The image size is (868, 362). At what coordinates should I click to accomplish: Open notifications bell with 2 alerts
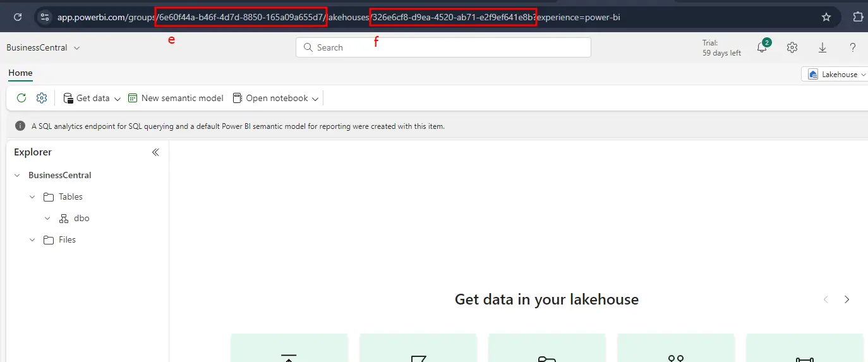(x=763, y=47)
